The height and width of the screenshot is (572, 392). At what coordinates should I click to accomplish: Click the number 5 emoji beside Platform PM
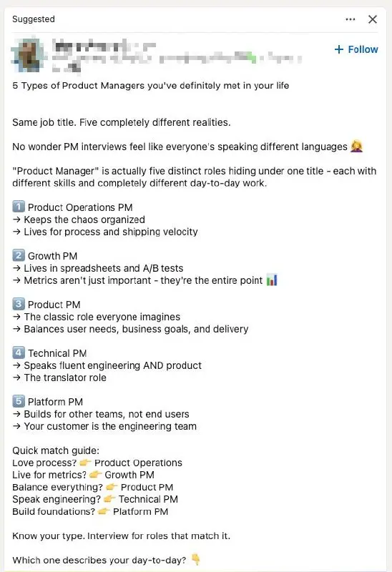point(19,401)
